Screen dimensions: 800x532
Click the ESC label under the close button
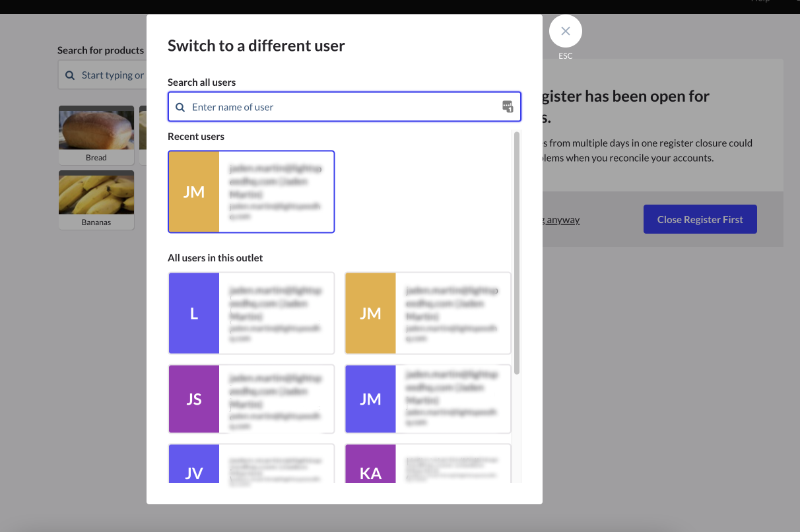coord(565,56)
